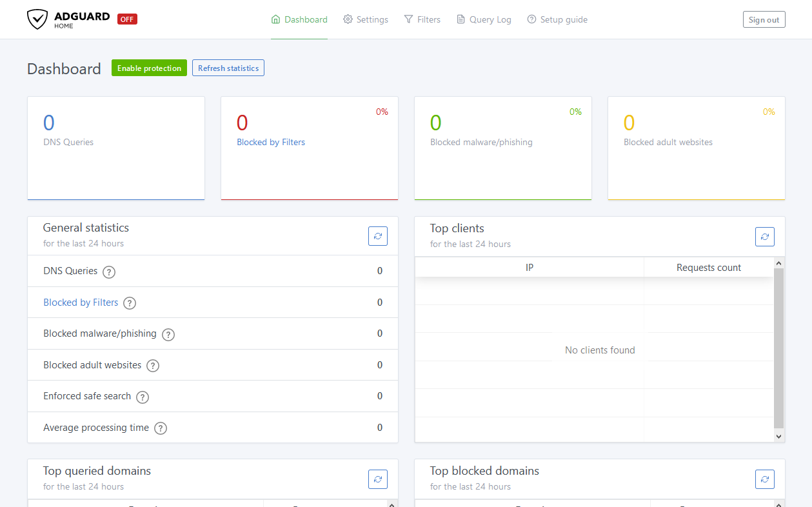Click the green 0% in malware/phishing card
Screen dimensions: 812x507
tap(575, 112)
